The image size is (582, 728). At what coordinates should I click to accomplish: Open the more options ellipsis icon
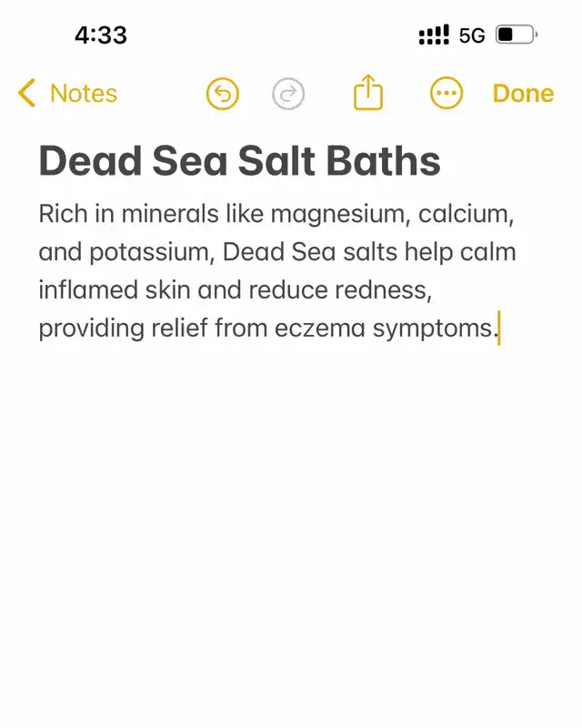(x=447, y=94)
